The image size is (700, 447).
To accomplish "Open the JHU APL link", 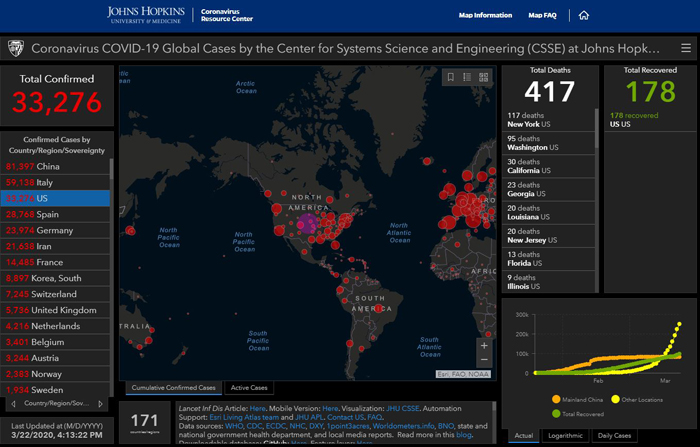I will pyautogui.click(x=309, y=417).
